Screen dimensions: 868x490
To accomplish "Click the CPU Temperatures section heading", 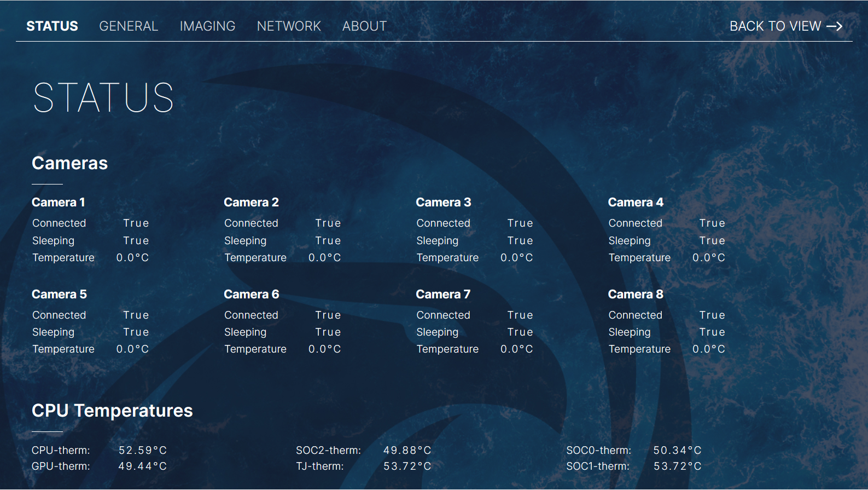I will coord(112,411).
